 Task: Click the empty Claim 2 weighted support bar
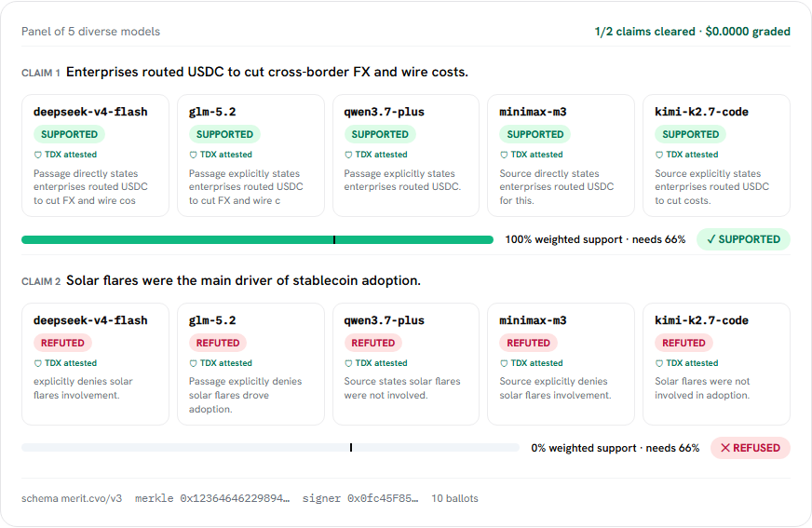[270, 448]
